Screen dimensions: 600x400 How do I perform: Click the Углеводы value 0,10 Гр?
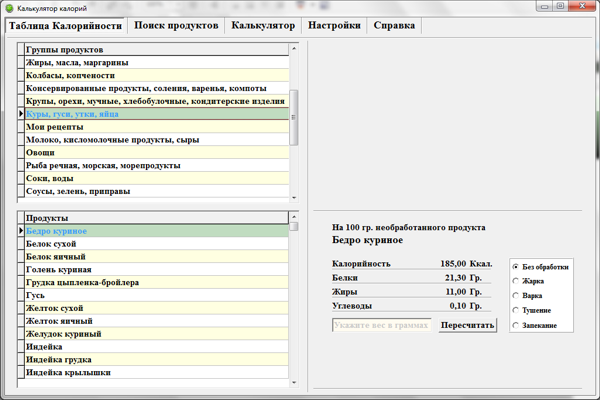pos(466,306)
